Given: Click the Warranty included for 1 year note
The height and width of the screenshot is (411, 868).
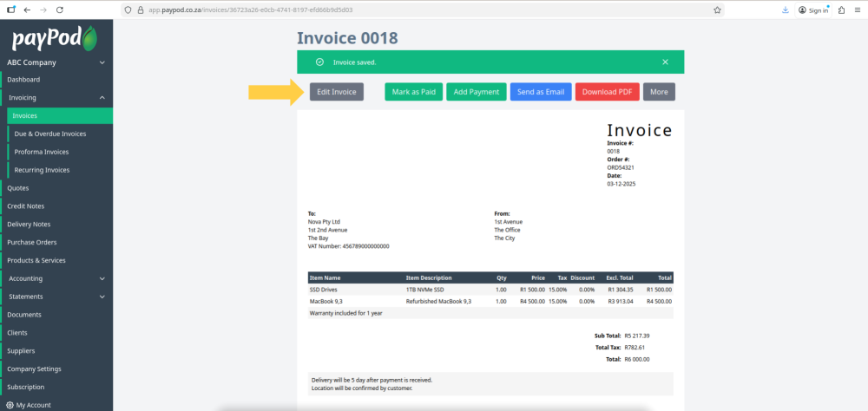Looking at the screenshot, I should [x=346, y=313].
